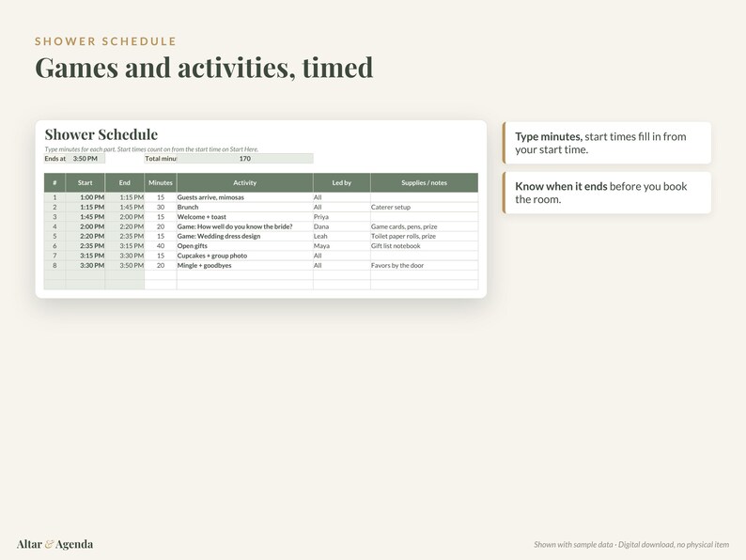
Task: Click 'Games and activities, timed' heading
Action: pos(204,67)
